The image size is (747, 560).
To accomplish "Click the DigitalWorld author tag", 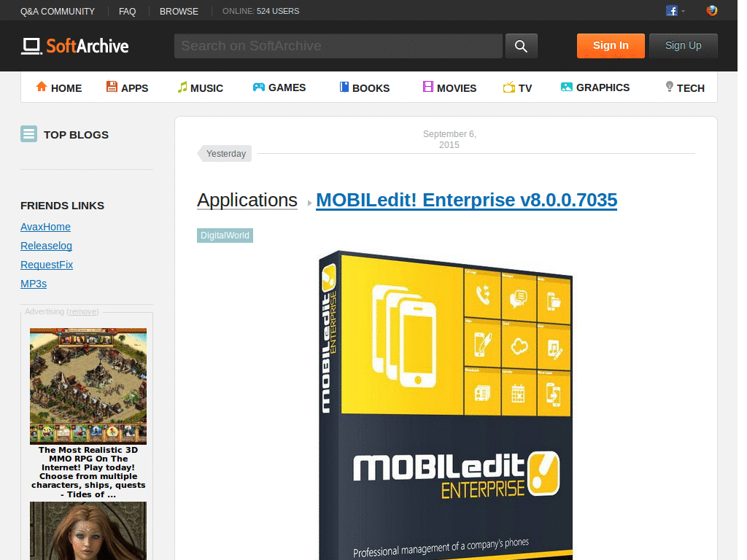I will [x=225, y=236].
